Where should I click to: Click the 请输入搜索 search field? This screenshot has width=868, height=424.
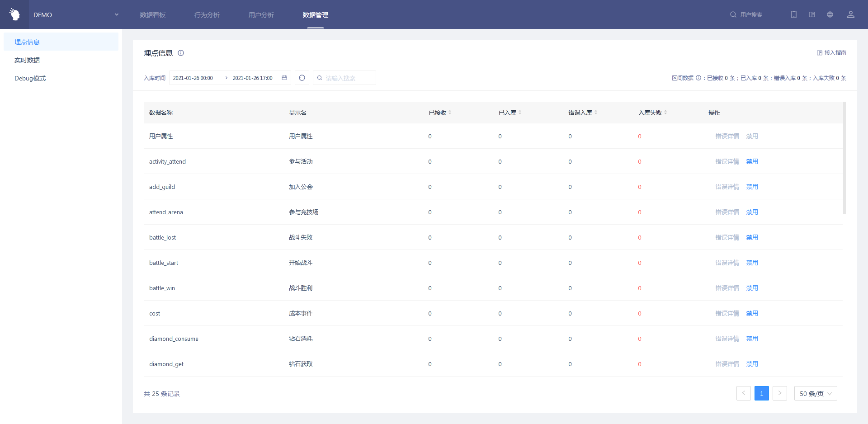348,78
